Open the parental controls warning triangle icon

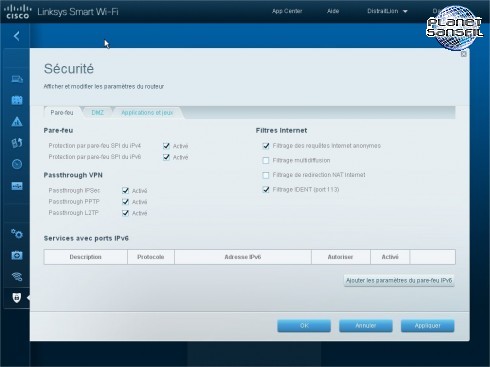point(17,122)
